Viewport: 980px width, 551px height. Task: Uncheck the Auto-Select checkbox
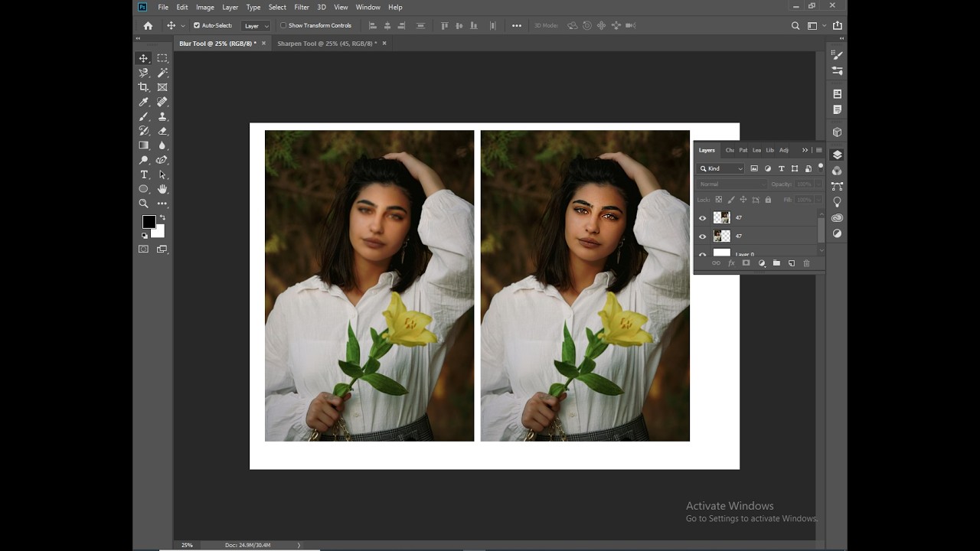tap(197, 25)
